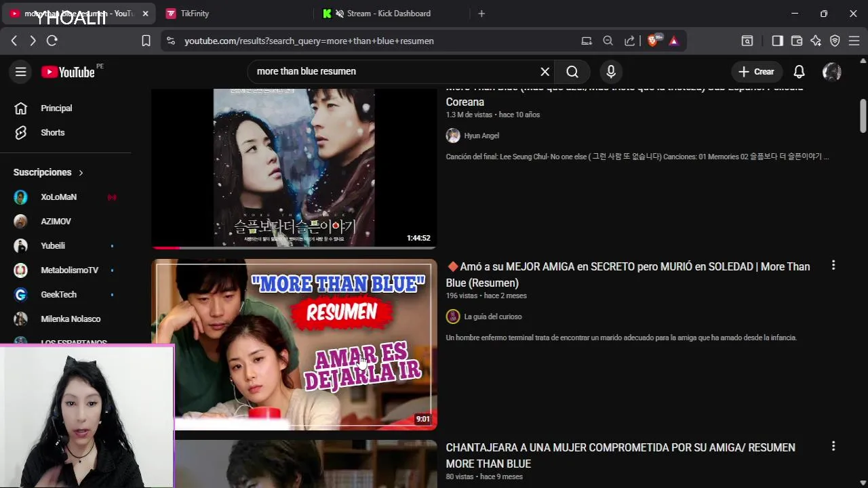Image resolution: width=868 pixels, height=488 pixels.
Task: Open Brave VPN shield icon
Action: pyautogui.click(x=835, y=41)
